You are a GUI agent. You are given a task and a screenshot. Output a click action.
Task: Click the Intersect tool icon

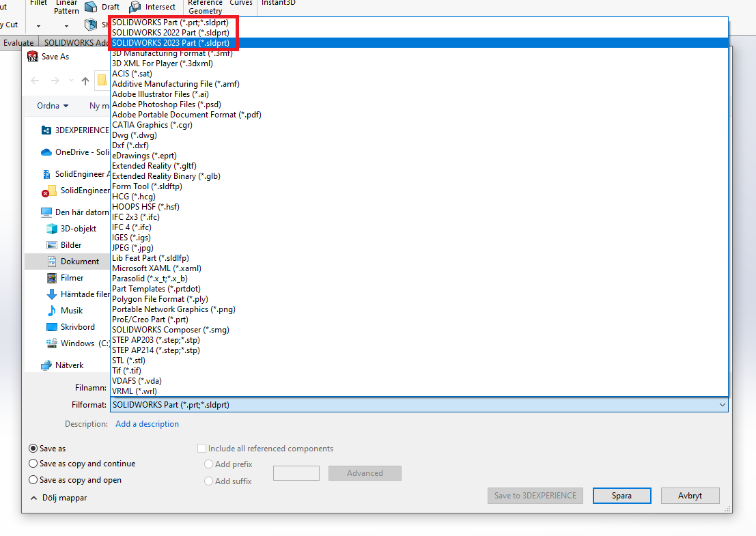point(135,8)
